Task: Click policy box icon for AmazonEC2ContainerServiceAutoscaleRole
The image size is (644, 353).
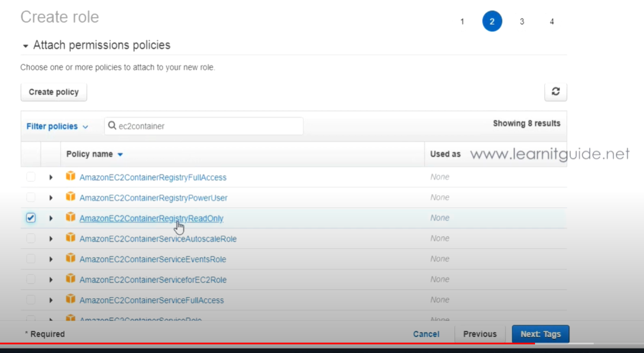Action: tap(71, 238)
